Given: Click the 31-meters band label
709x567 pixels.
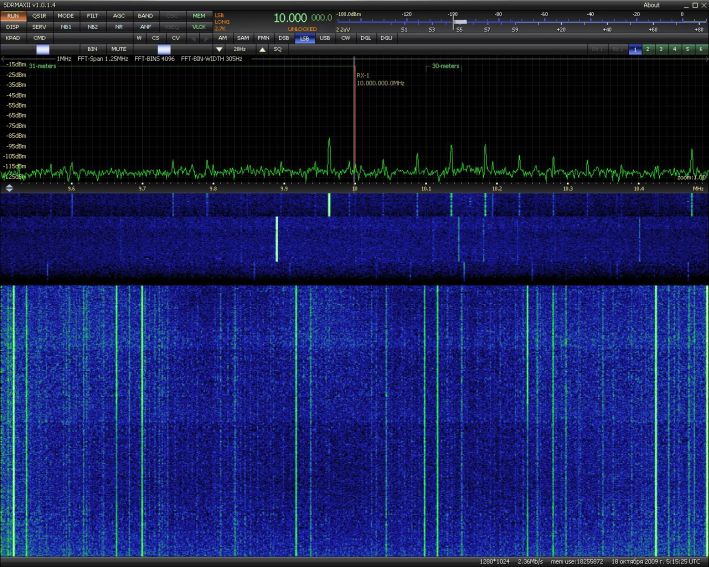Looking at the screenshot, I should [43, 66].
